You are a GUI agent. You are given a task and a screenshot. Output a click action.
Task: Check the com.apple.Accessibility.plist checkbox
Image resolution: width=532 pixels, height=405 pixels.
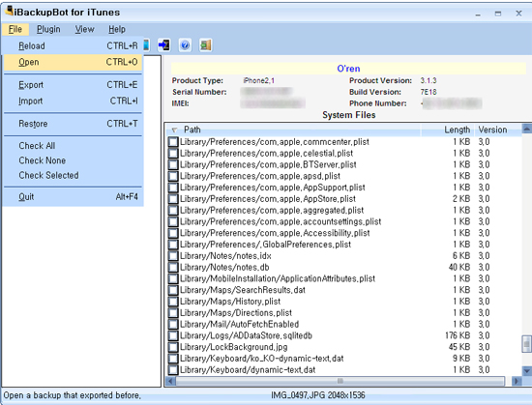pyautogui.click(x=173, y=233)
